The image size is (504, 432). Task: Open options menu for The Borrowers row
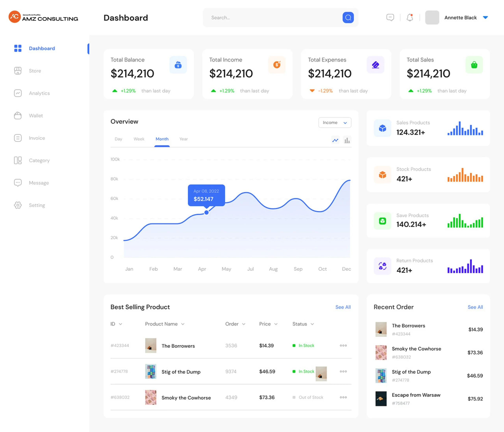coord(343,345)
